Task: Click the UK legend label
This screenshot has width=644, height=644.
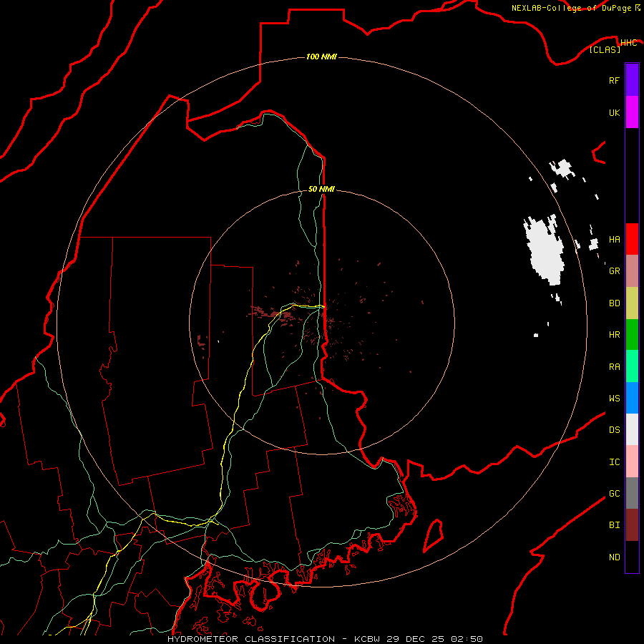Action: pyautogui.click(x=614, y=112)
